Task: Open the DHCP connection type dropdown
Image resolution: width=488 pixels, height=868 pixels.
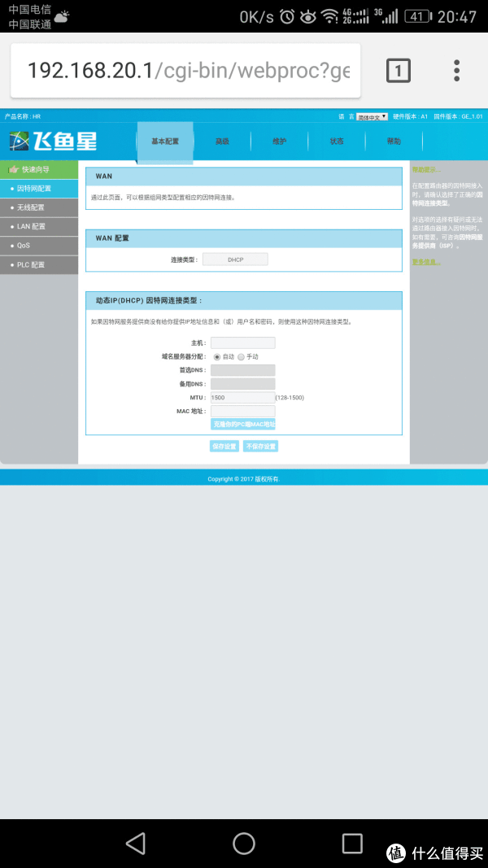Action: click(x=235, y=260)
